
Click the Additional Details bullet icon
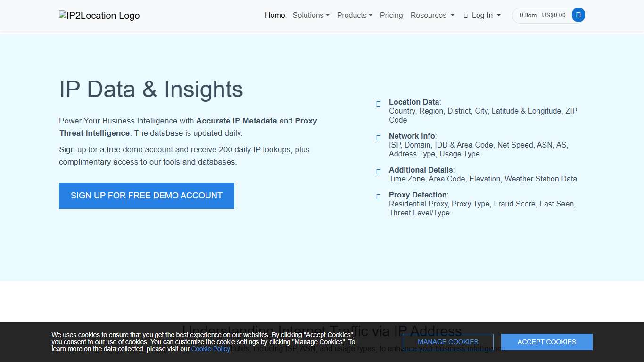378,172
